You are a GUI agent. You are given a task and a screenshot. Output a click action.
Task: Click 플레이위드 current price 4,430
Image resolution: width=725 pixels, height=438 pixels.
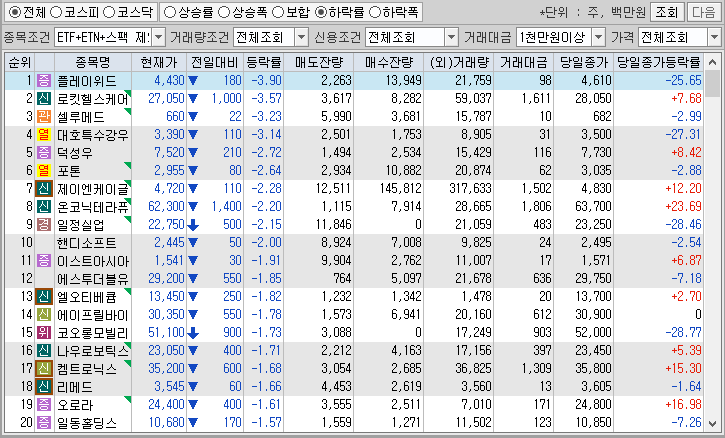pos(169,80)
